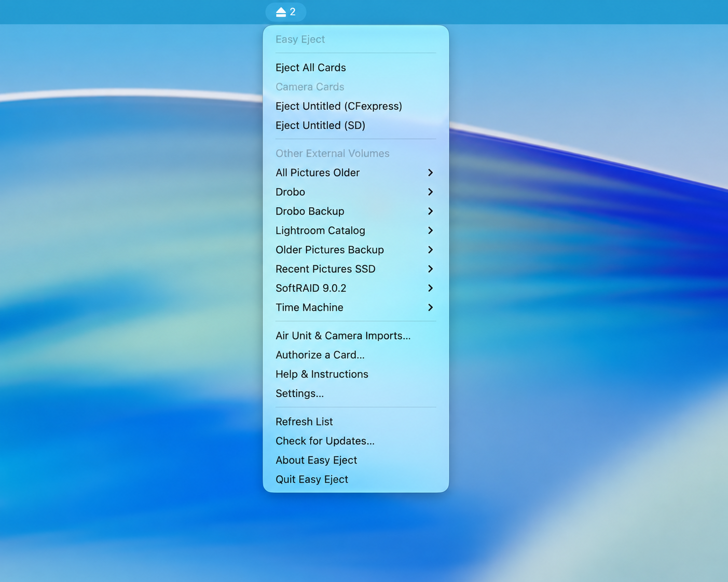
Task: Expand the Lightroom Catalog submenu arrow
Action: (430, 230)
